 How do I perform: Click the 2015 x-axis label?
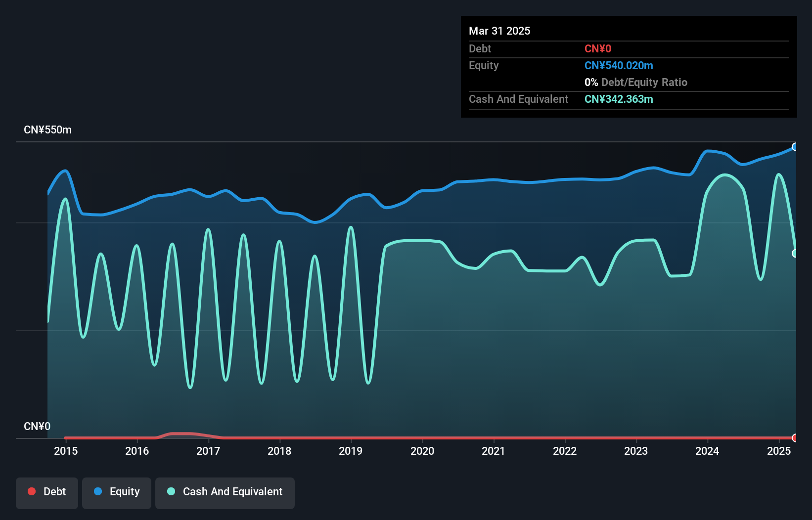point(66,451)
